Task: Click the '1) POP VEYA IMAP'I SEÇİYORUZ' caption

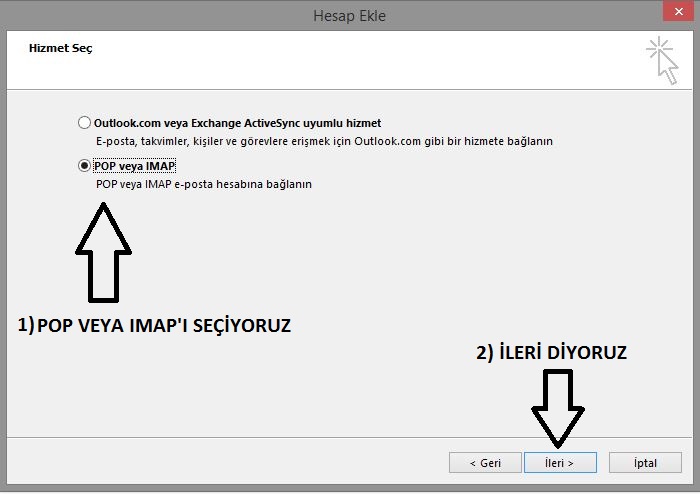Action: (x=155, y=324)
